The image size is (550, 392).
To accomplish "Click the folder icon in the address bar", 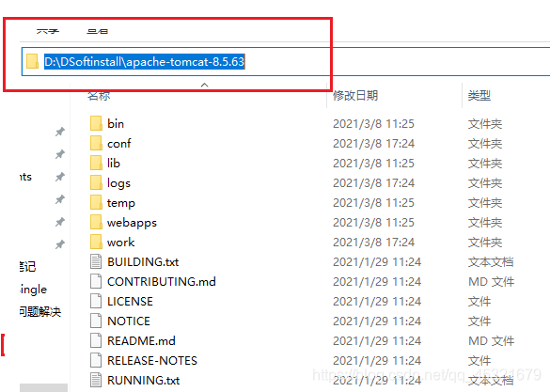I will (x=32, y=61).
